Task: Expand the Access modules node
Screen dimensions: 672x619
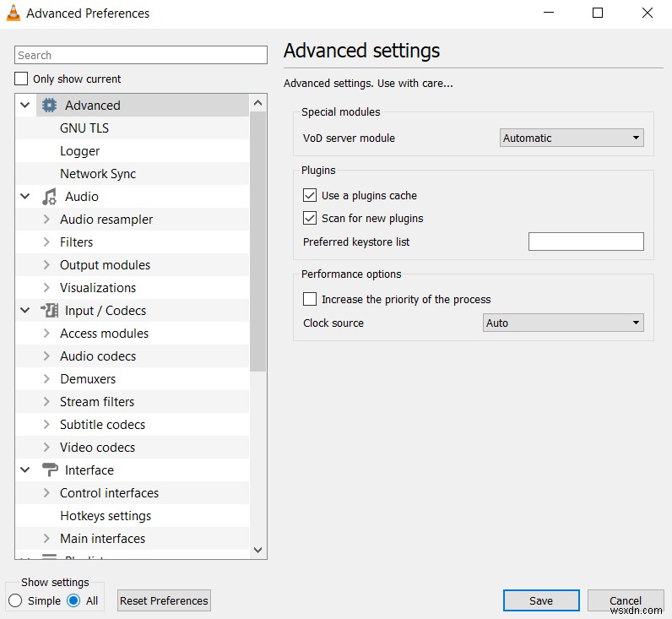Action: pyautogui.click(x=46, y=333)
